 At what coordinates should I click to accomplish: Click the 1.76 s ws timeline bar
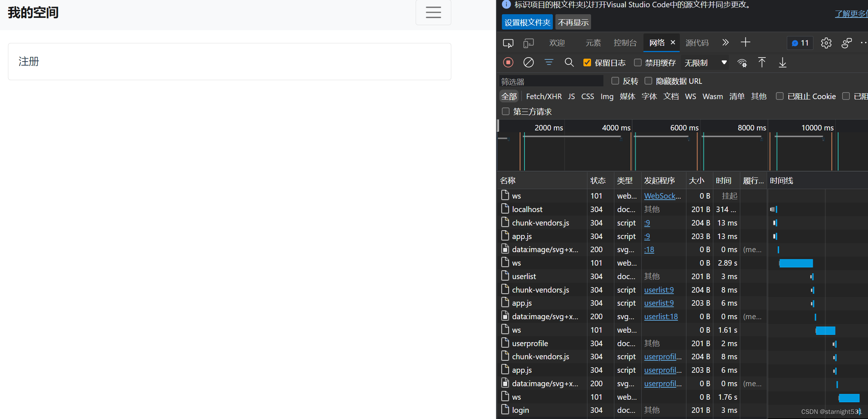pyautogui.click(x=849, y=398)
